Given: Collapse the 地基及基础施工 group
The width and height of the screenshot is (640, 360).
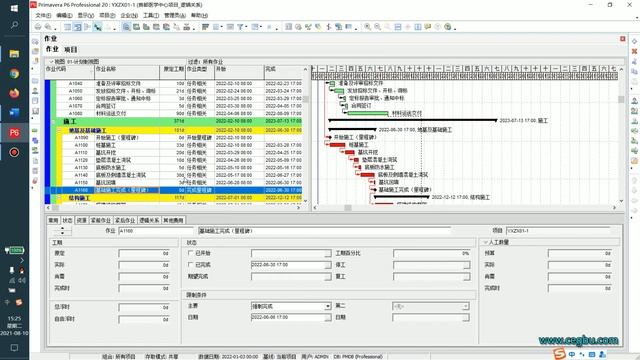Looking at the screenshot, I should point(59,130).
